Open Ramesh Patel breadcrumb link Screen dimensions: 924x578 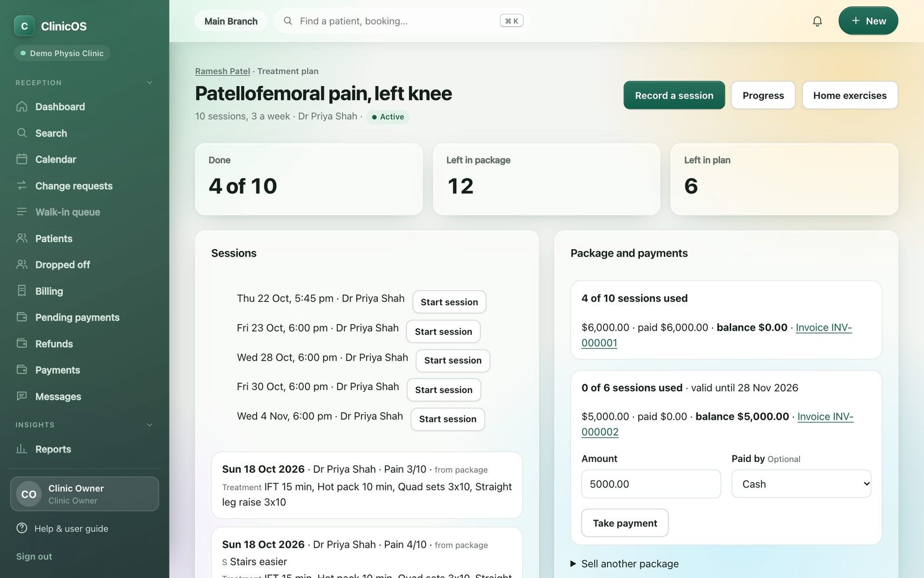point(222,71)
